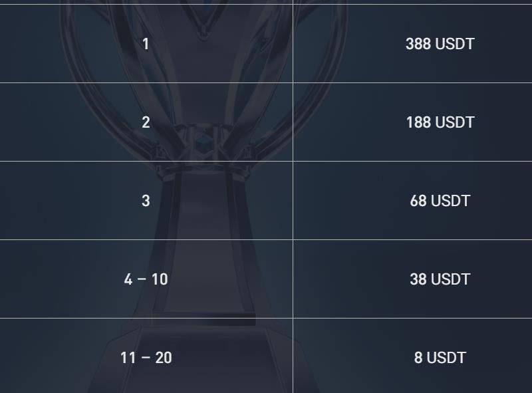Select the 388 USDT prize cell

(440, 44)
